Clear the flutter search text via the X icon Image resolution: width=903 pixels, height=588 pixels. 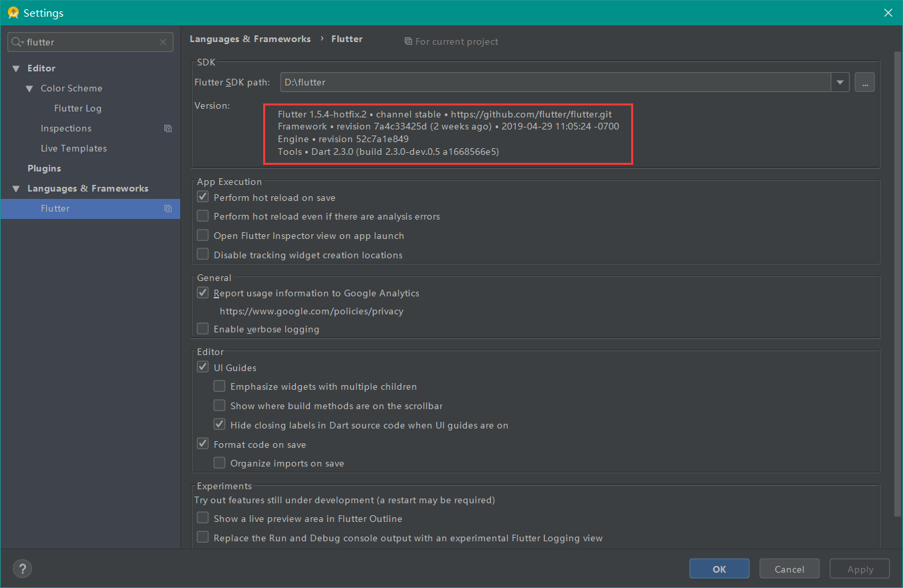[x=163, y=41]
